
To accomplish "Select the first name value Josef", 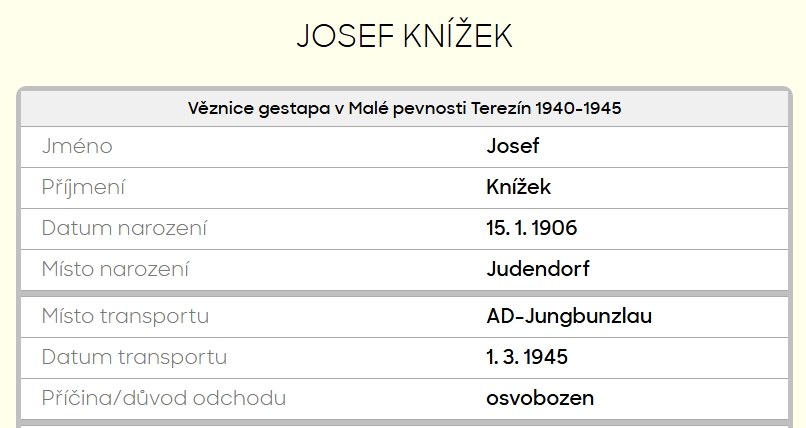I will (x=512, y=146).
